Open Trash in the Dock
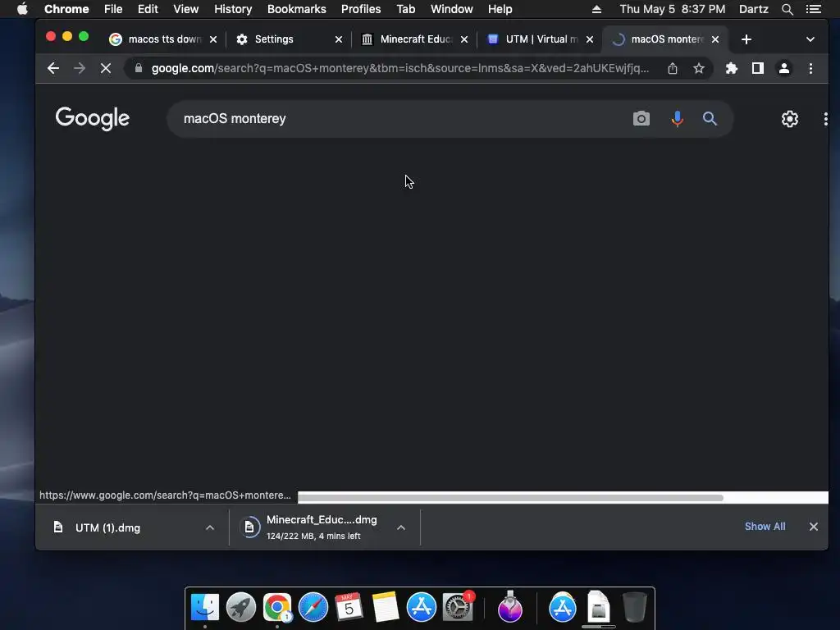This screenshot has height=630, width=840. 635,608
